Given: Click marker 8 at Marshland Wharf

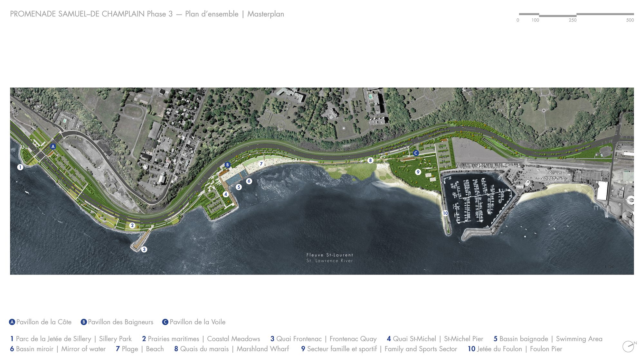Looking at the screenshot, I should coord(370,160).
